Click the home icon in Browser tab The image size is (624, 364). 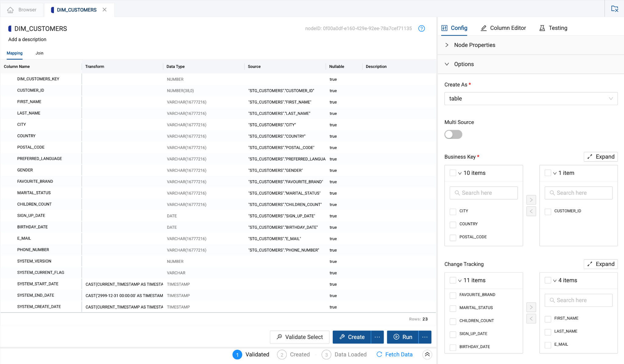(10, 10)
